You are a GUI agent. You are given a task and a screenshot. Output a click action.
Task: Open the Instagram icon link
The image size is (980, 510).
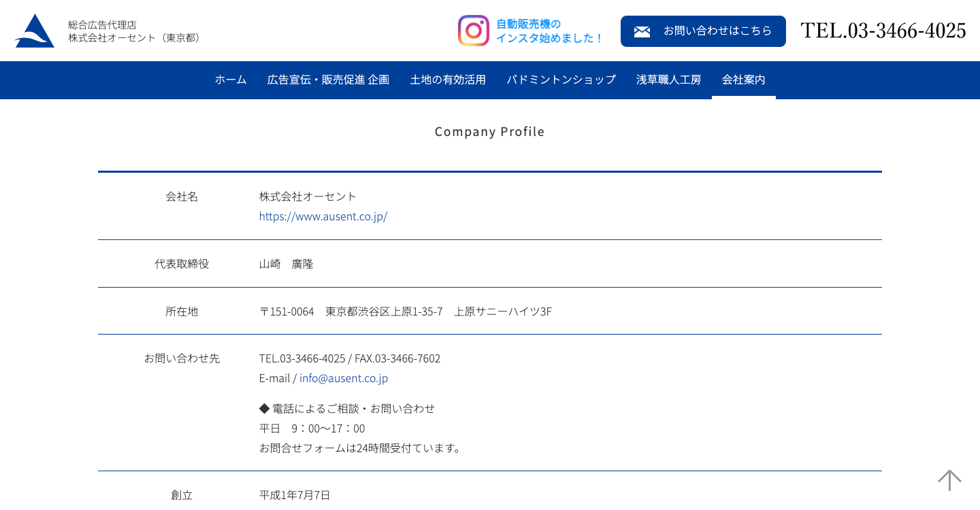(x=474, y=31)
